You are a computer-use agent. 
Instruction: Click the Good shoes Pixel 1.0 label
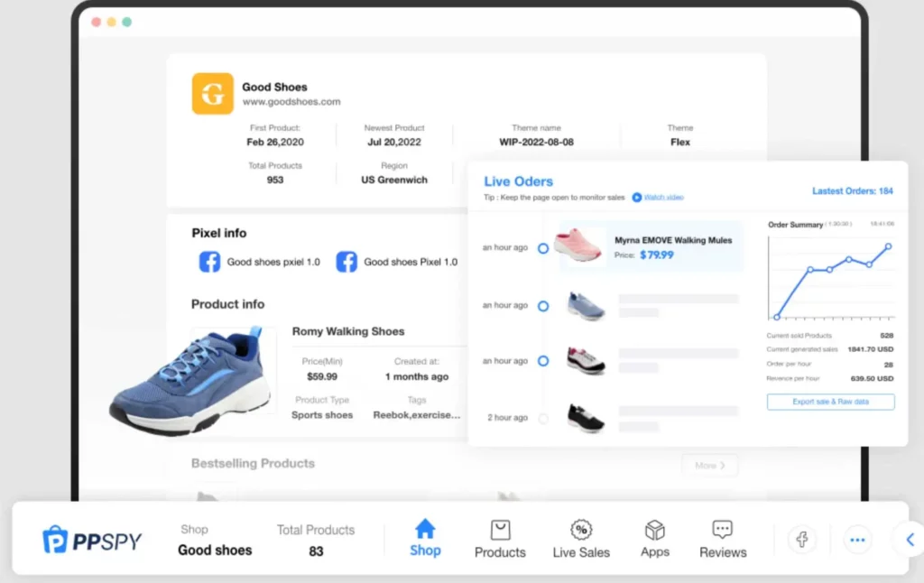(411, 262)
